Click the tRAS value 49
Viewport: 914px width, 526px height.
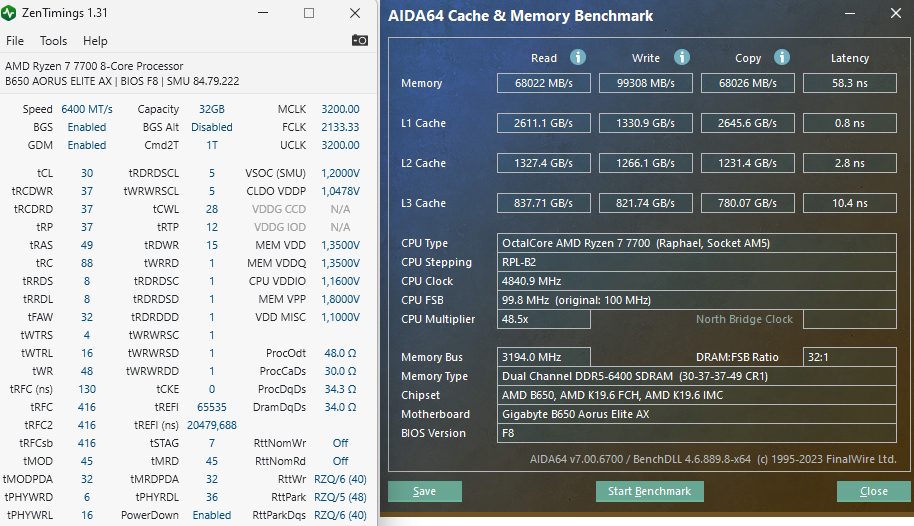[x=87, y=245]
